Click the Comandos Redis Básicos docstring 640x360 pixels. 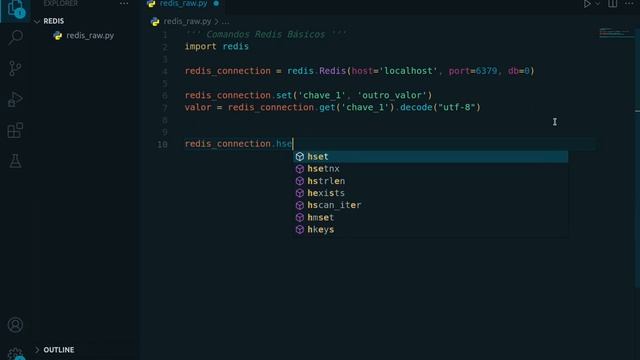tap(266, 34)
